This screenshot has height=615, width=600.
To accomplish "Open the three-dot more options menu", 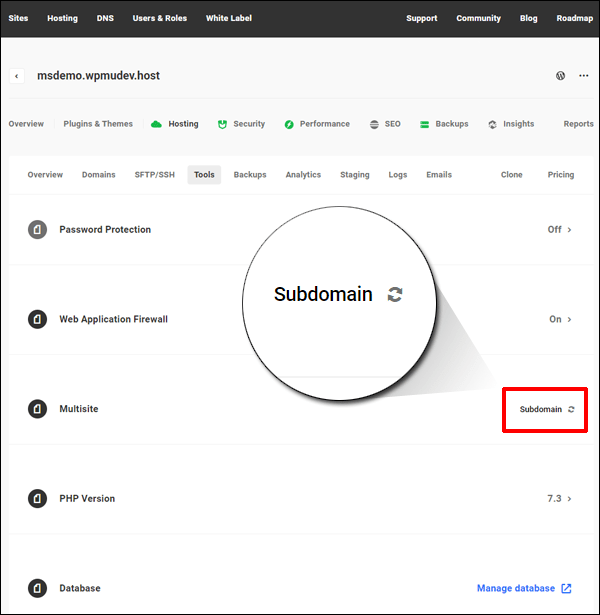I will point(584,76).
